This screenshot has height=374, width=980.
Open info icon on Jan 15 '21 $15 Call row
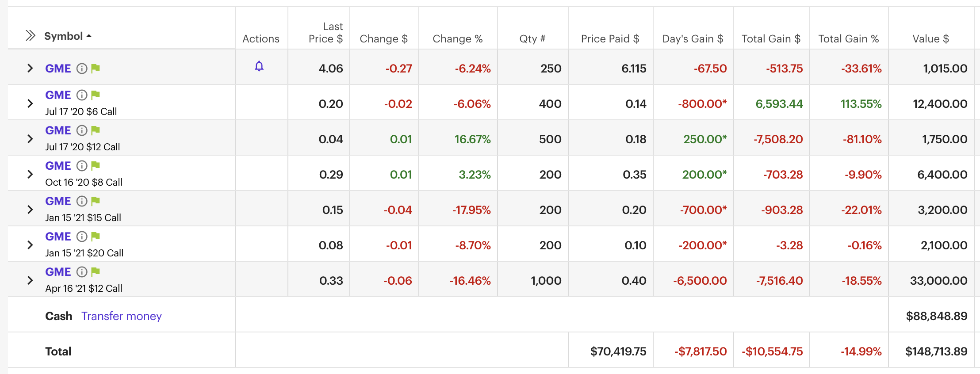(82, 201)
